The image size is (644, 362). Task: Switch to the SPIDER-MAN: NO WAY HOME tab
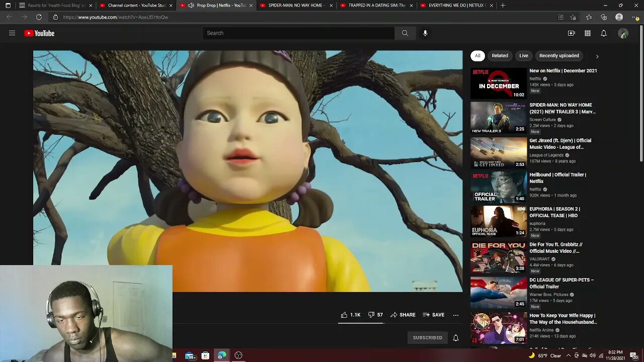click(x=296, y=6)
